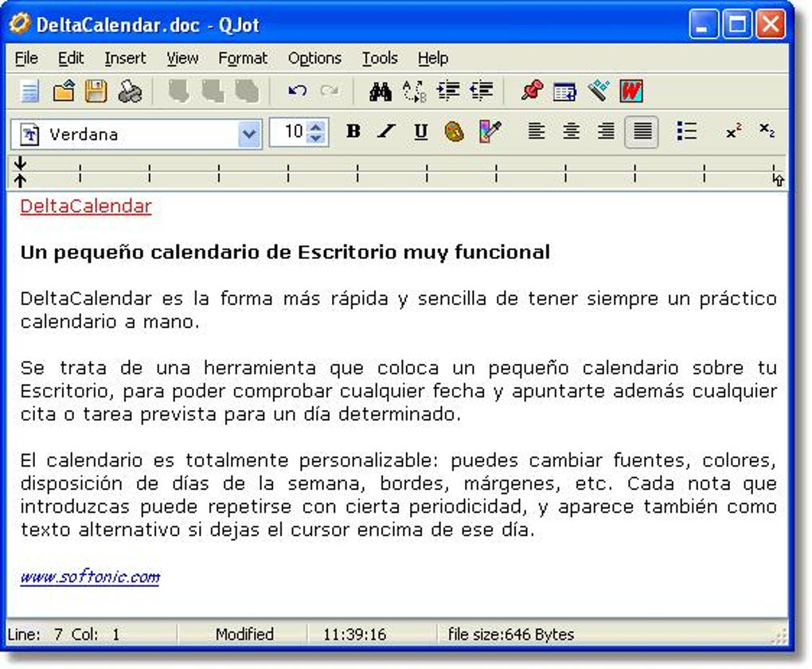The height and width of the screenshot is (669, 812).
Task: Open the Format menu
Action: click(243, 58)
